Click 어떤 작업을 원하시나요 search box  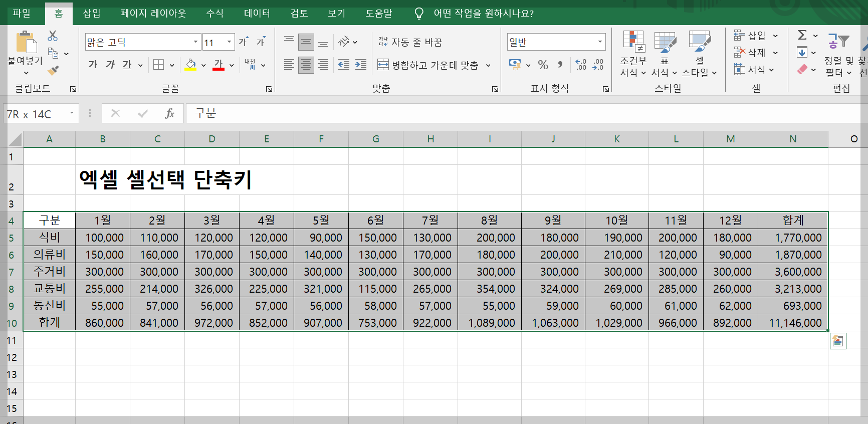tap(484, 14)
